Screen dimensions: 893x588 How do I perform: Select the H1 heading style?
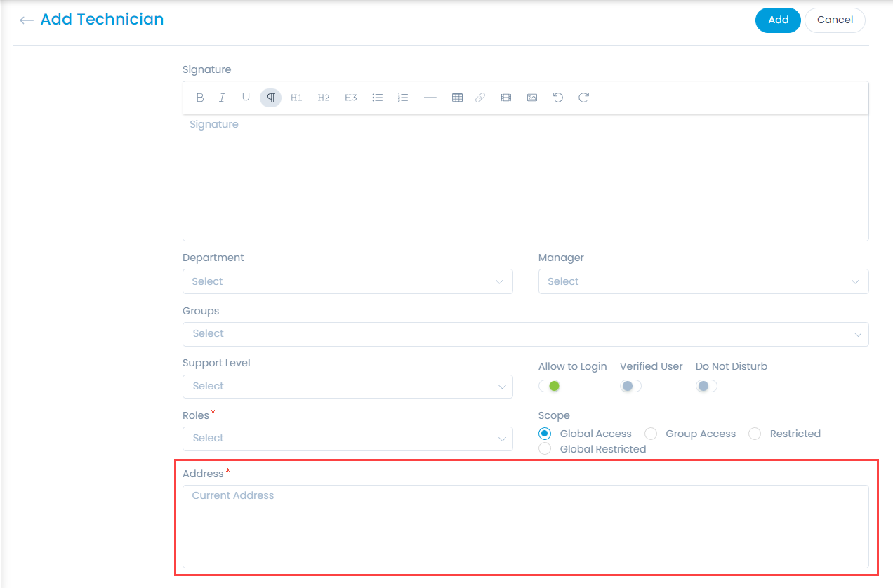(x=296, y=98)
